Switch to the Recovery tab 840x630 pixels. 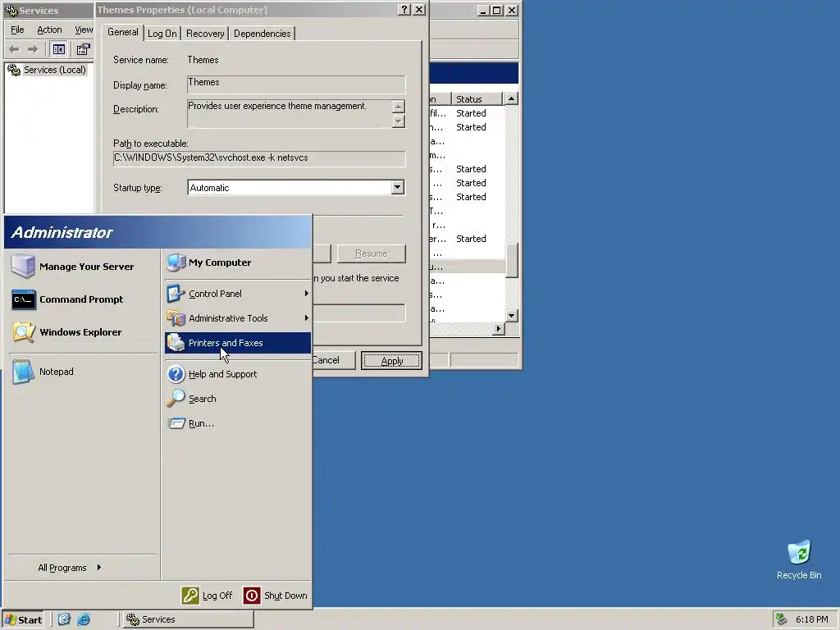click(205, 34)
